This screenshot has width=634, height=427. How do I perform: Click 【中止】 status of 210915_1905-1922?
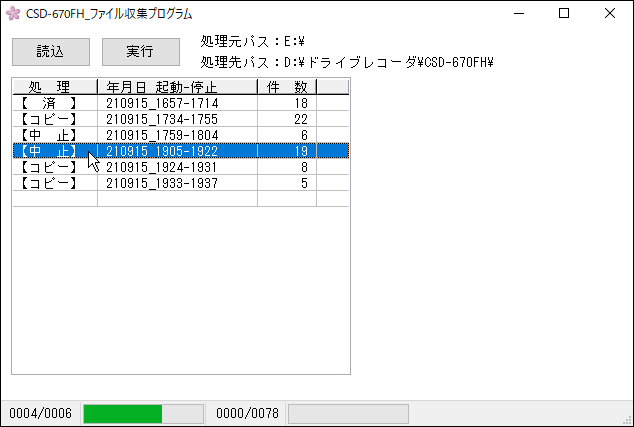click(49, 151)
